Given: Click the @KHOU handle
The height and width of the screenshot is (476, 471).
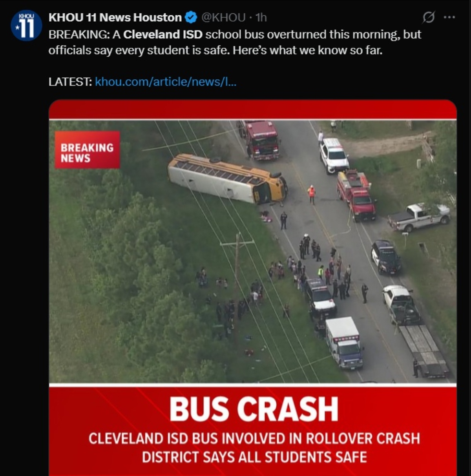Looking at the screenshot, I should pyautogui.click(x=223, y=18).
